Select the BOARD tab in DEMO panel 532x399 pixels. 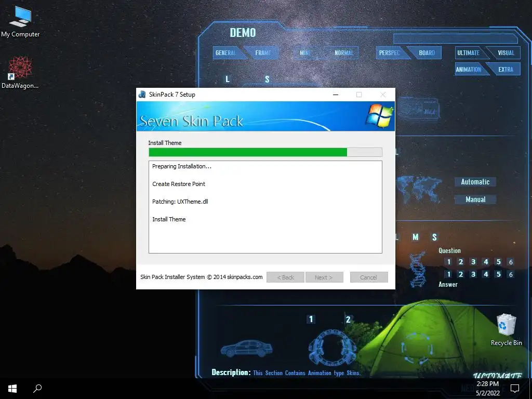tap(427, 53)
